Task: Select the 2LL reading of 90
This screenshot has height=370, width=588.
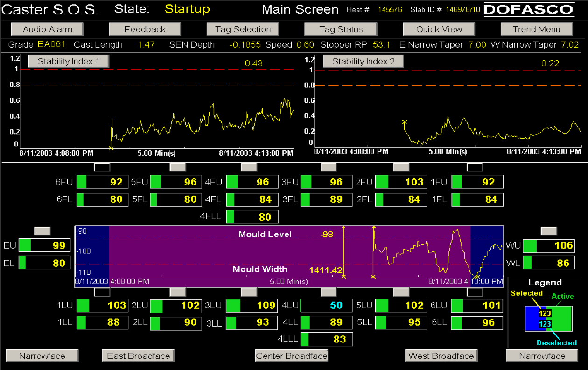Action: point(176,323)
